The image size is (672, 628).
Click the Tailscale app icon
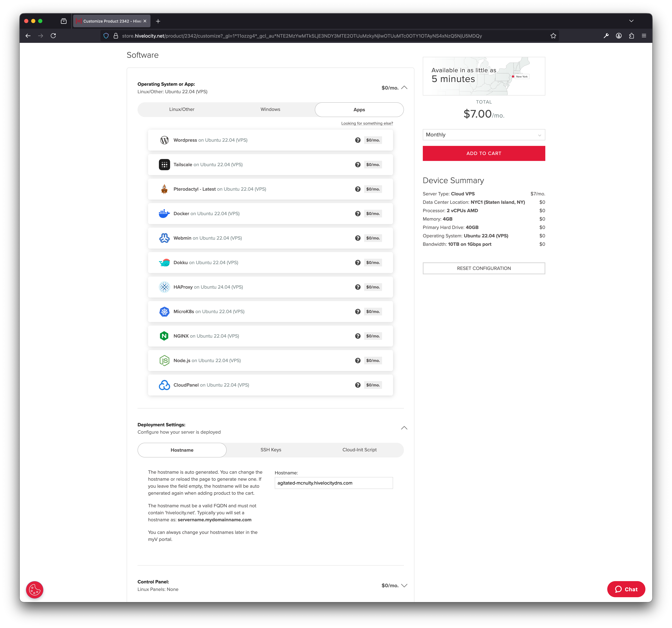[x=164, y=164]
